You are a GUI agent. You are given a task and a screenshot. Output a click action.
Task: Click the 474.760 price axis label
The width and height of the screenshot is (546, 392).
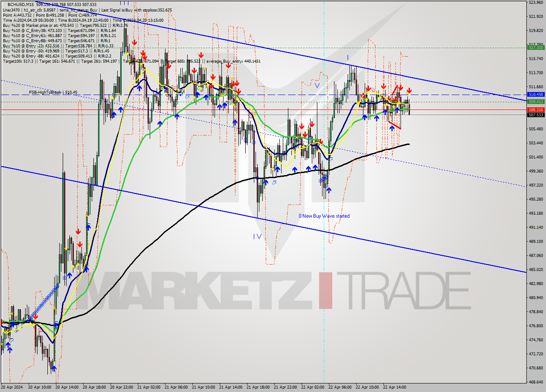coord(535,340)
